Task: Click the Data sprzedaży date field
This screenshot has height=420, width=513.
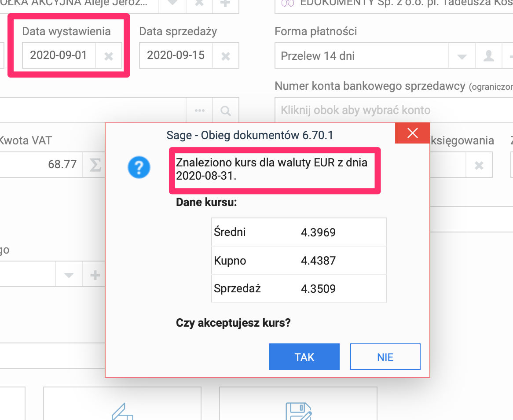Action: (176, 55)
